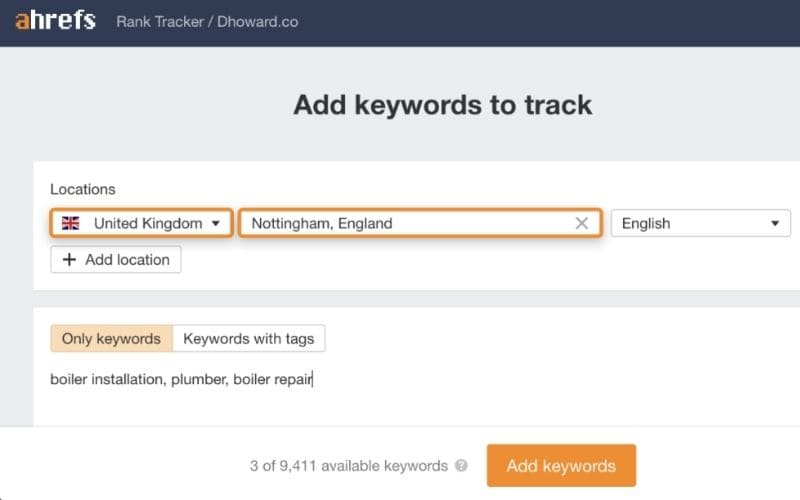
Task: Switch to Keywords with tags mode
Action: coord(248,338)
